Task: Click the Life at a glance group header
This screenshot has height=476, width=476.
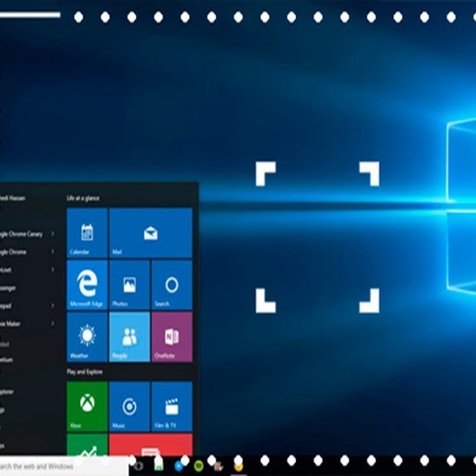Action: [x=83, y=198]
